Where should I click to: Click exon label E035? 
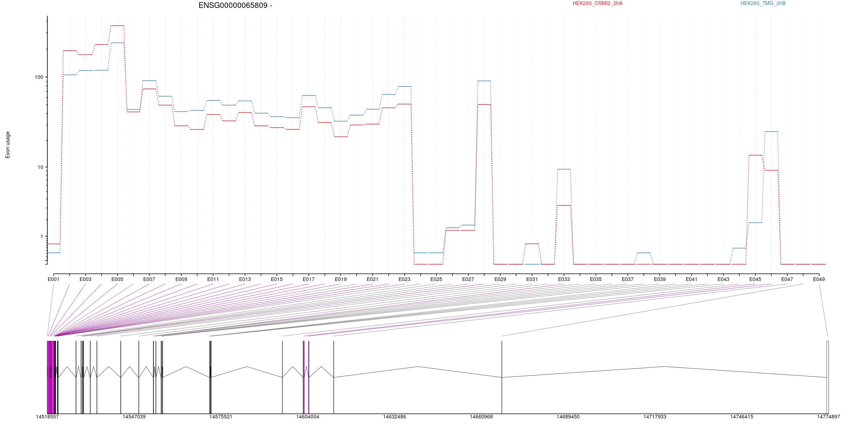coord(596,279)
